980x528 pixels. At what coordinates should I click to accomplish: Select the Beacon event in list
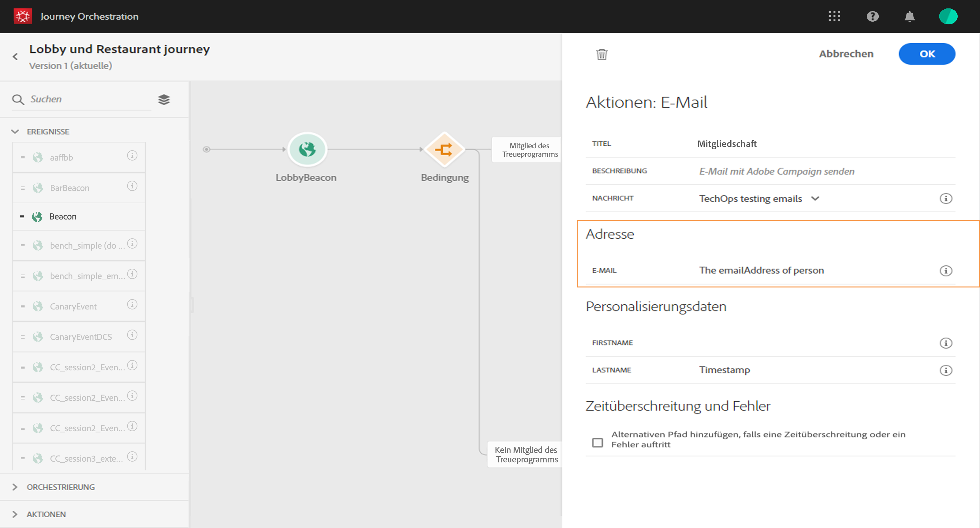pos(63,217)
